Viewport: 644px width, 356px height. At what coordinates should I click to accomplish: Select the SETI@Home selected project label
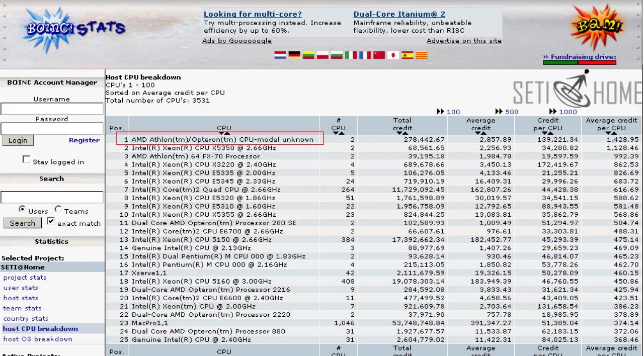23,268
